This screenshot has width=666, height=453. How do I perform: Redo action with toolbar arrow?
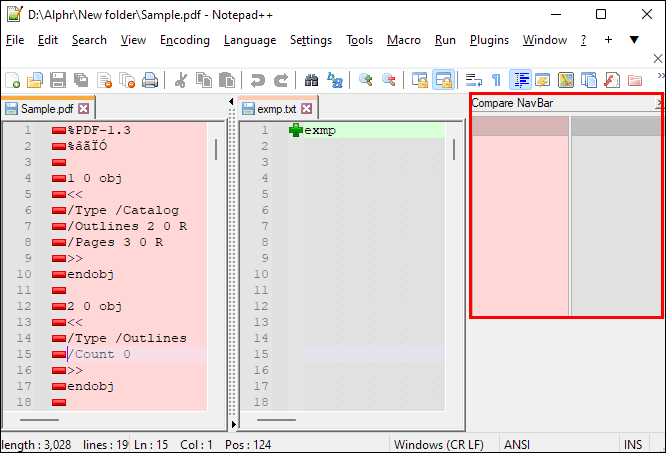point(280,80)
